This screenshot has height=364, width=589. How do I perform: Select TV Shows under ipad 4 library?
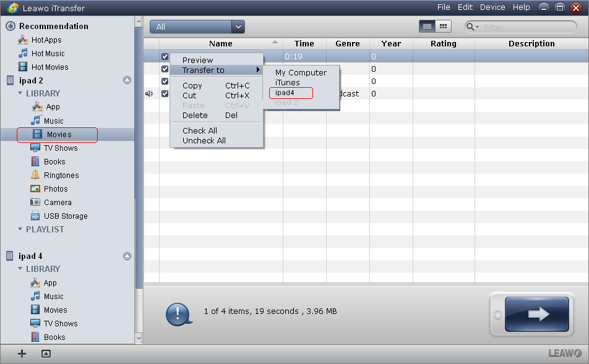click(x=54, y=323)
